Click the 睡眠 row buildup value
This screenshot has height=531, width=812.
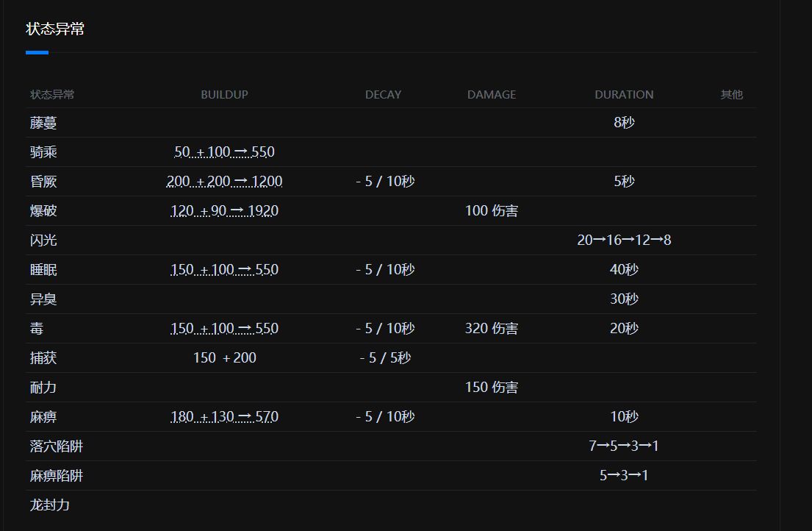[x=224, y=270]
